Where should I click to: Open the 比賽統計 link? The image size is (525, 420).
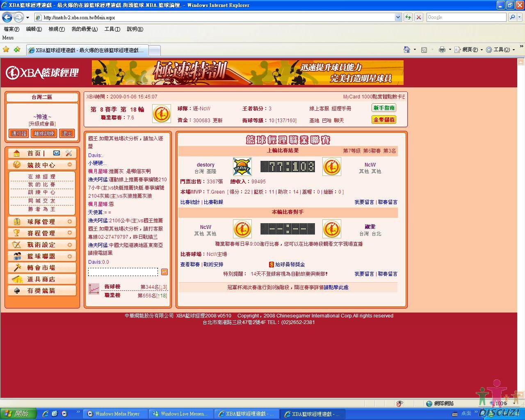(190, 202)
